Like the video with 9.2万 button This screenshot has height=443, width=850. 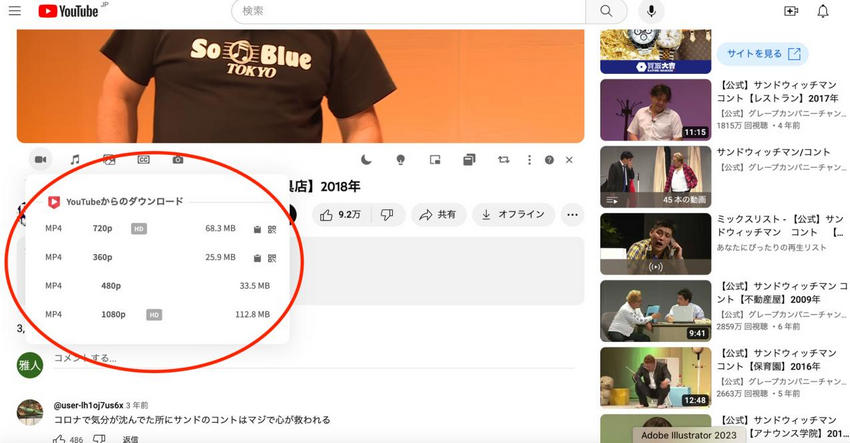tap(342, 215)
